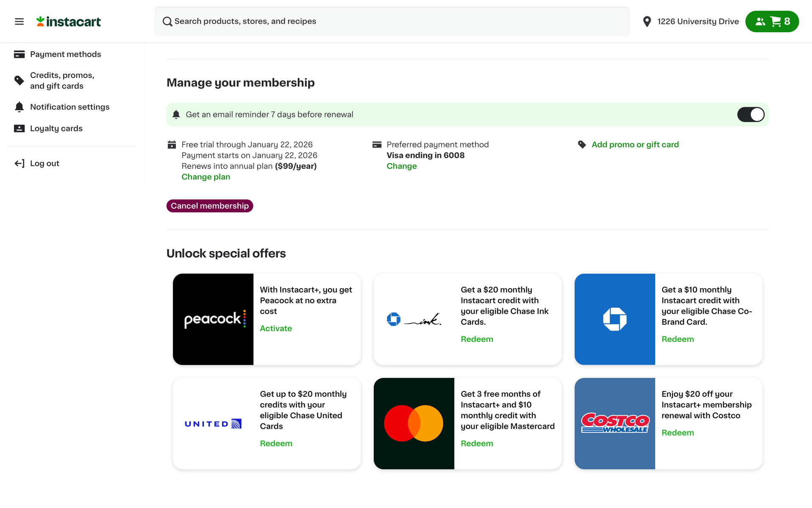Redeem the Chase United Cards offer
Screen dimensions: 812x508
tap(276, 444)
